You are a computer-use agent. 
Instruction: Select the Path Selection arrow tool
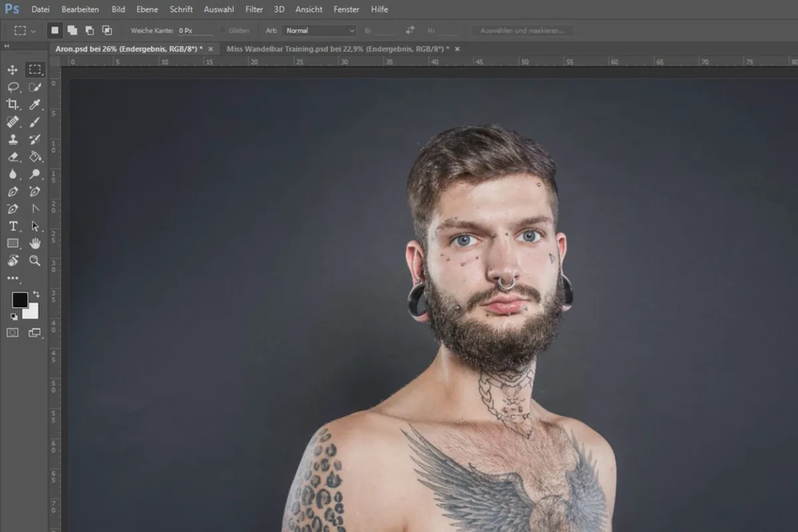[35, 226]
